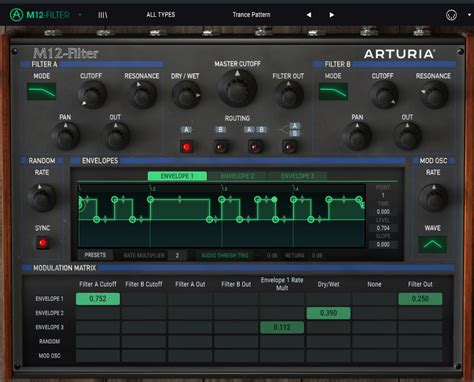This screenshot has height=382, width=474.
Task: Switch to the Envelope 3 tab
Action: 297,176
